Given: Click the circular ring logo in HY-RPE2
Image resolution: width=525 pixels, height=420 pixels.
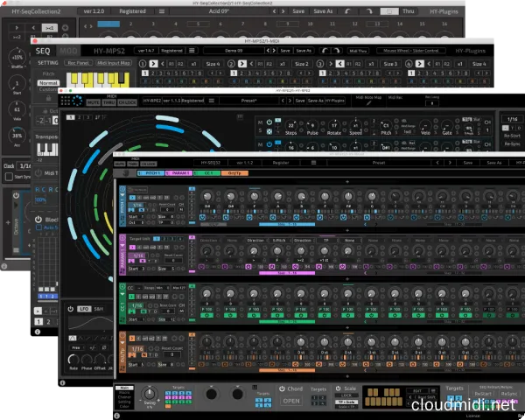Looking at the screenshot, I should 77,101.
